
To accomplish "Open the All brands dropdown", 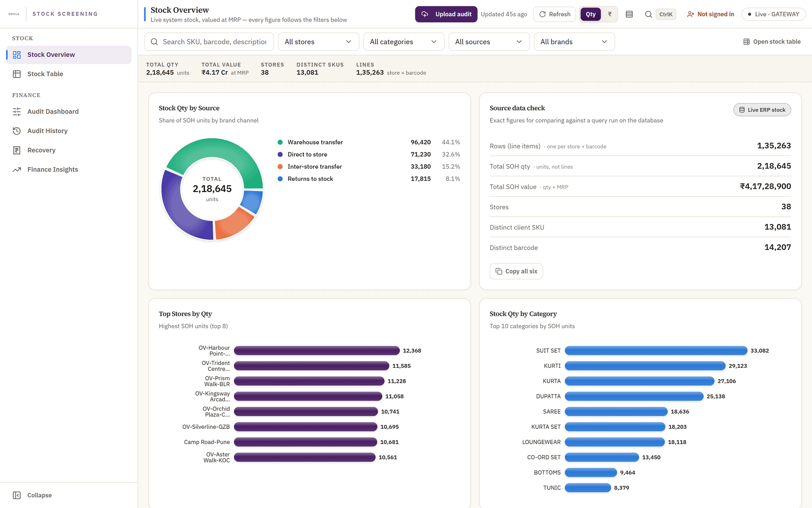I will pyautogui.click(x=574, y=41).
